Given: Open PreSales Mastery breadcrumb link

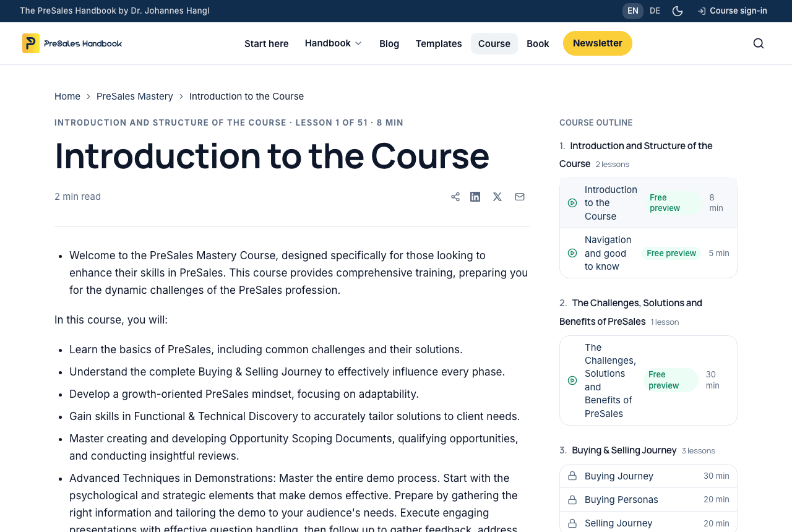Looking at the screenshot, I should pos(135,97).
